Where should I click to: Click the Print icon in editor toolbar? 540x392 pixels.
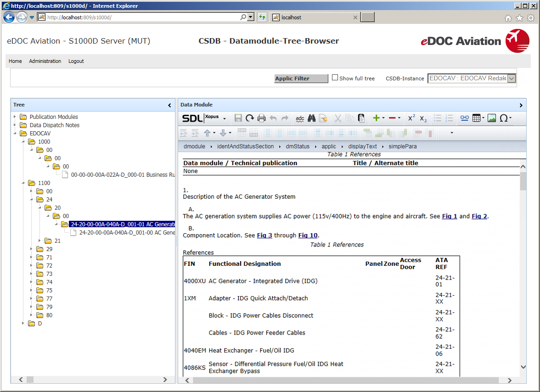(261, 118)
